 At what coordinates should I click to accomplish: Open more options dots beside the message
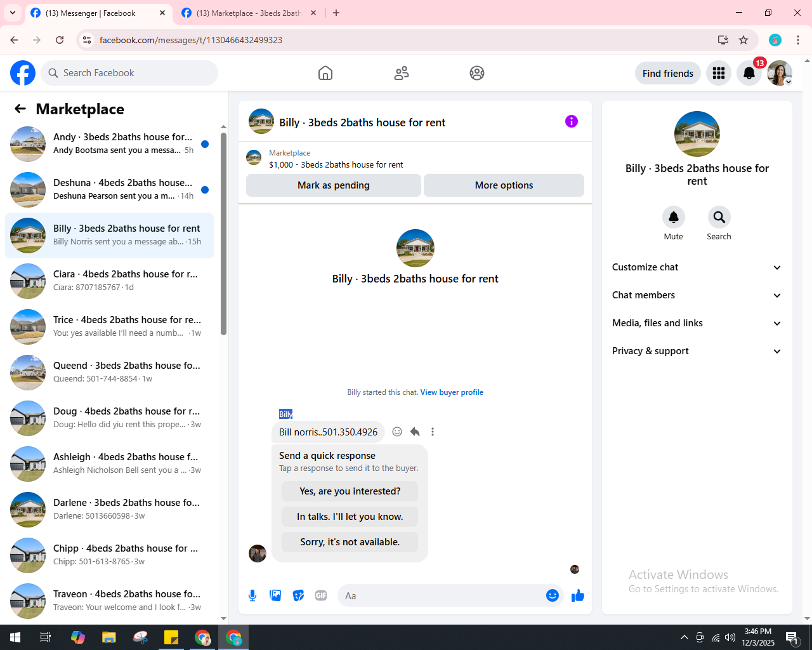(x=433, y=432)
